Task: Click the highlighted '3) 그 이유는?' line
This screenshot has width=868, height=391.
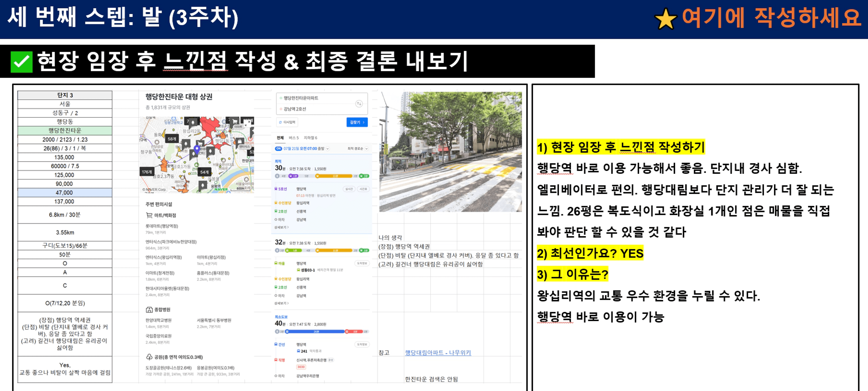Action: [x=573, y=274]
